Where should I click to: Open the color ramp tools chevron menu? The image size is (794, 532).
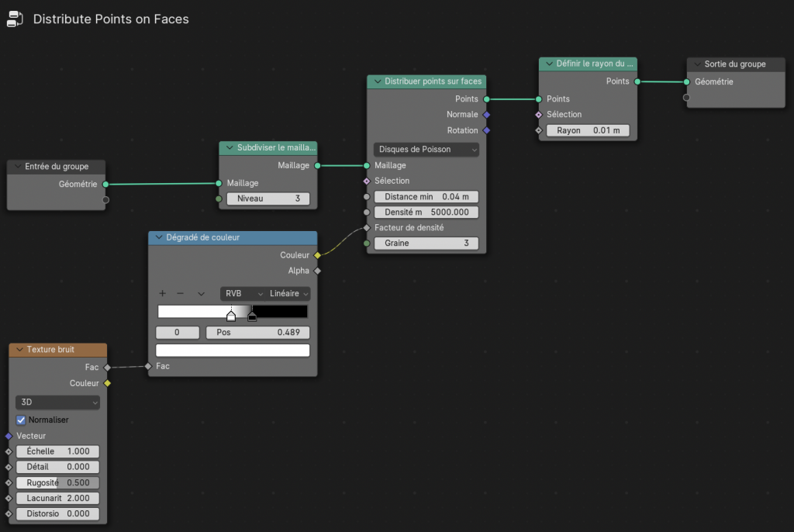coord(201,294)
